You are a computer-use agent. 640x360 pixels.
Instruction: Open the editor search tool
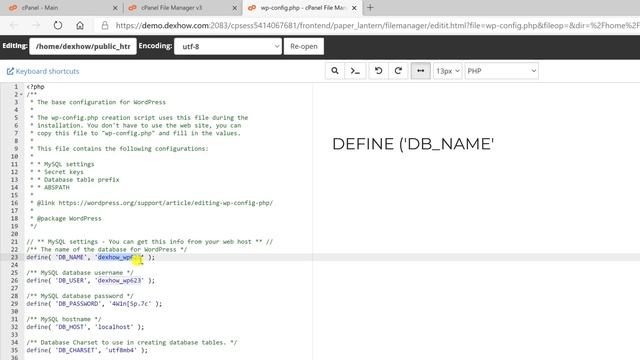pyautogui.click(x=335, y=71)
